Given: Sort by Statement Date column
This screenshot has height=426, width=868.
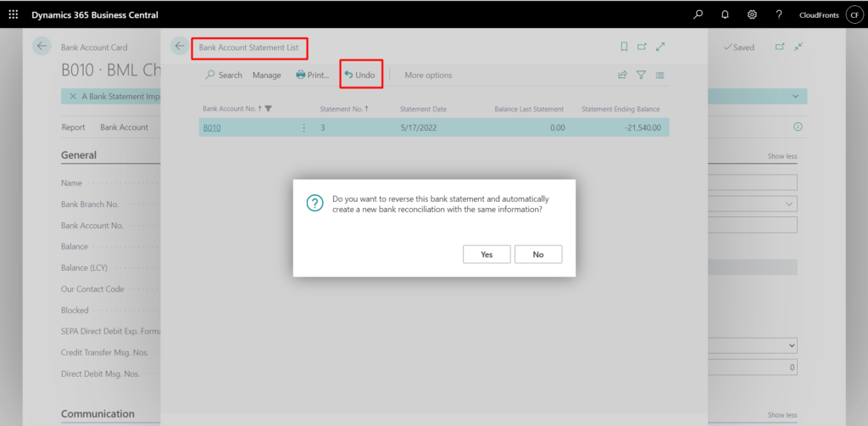Looking at the screenshot, I should pos(423,109).
